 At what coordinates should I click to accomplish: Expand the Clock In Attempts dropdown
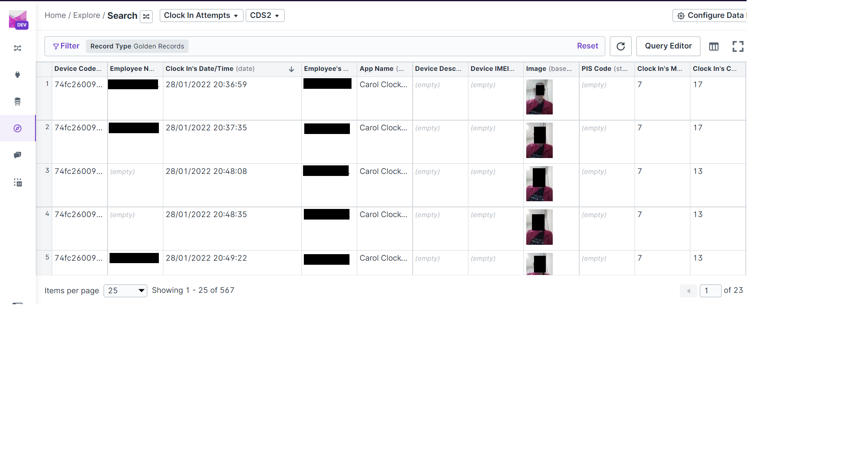(x=201, y=15)
